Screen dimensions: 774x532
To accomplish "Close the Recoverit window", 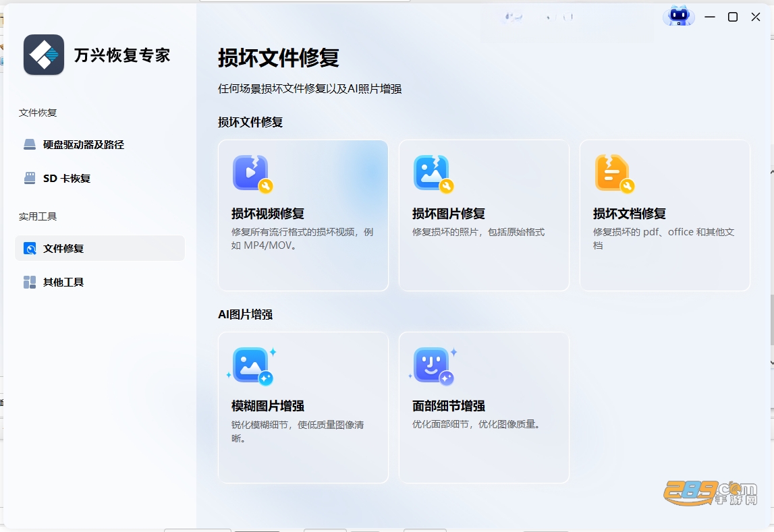I will [756, 17].
